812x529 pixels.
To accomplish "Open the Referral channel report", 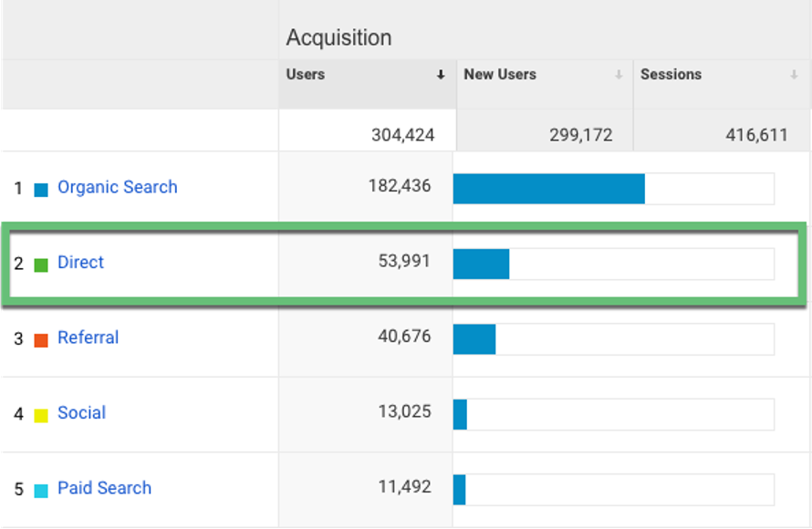I will [88, 337].
